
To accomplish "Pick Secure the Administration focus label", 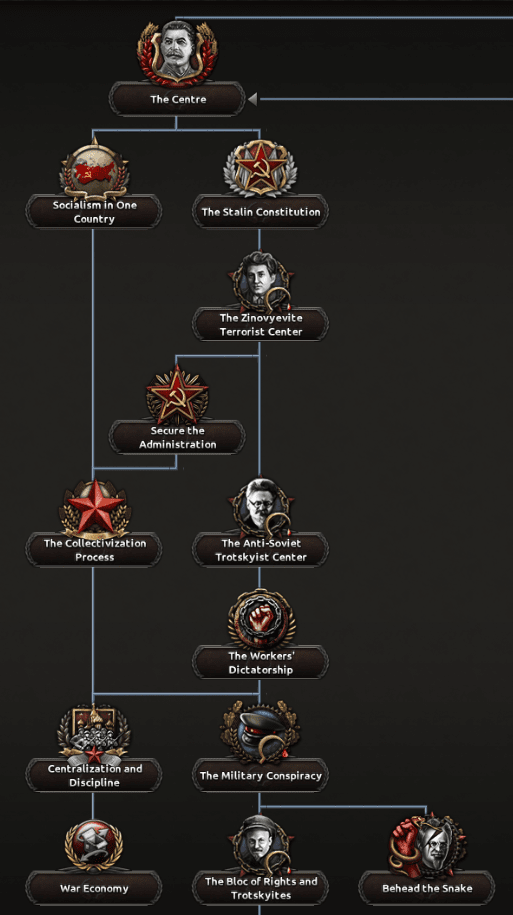I will click(177, 437).
